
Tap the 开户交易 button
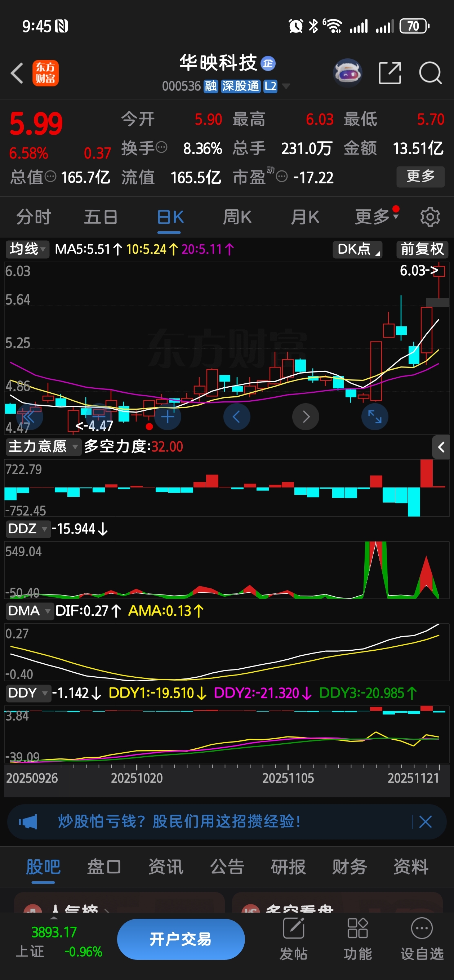pos(181,939)
